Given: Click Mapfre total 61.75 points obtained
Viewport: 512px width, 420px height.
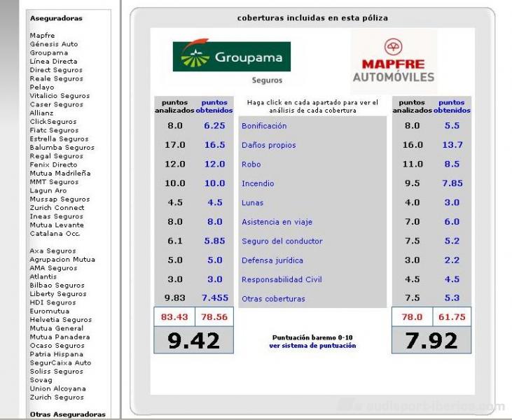Looking at the screenshot, I should pyautogui.click(x=452, y=317).
